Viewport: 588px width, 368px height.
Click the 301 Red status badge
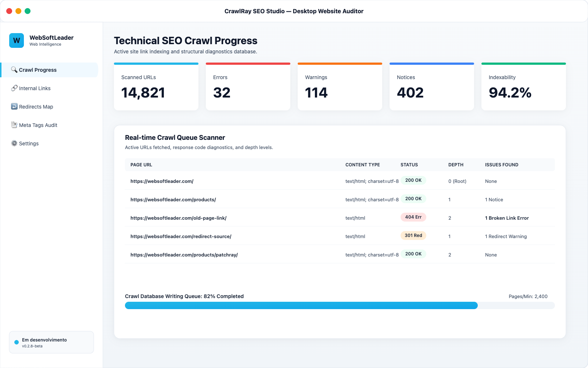413,236
